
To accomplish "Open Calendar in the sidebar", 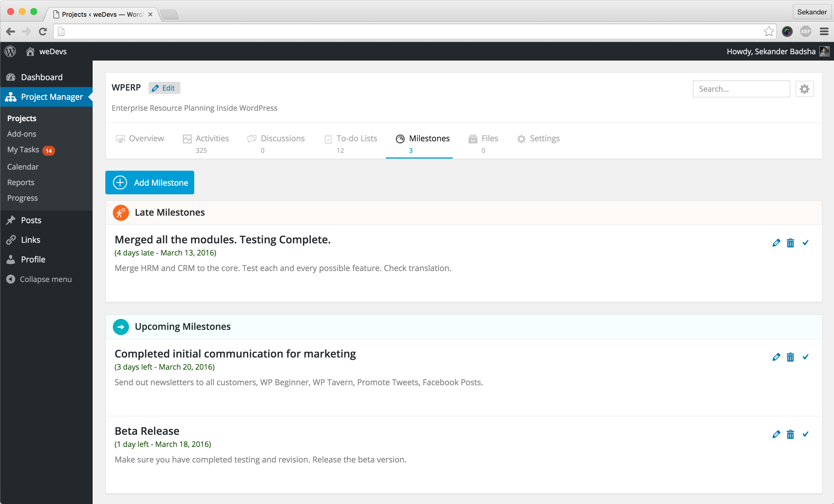I will tap(23, 167).
